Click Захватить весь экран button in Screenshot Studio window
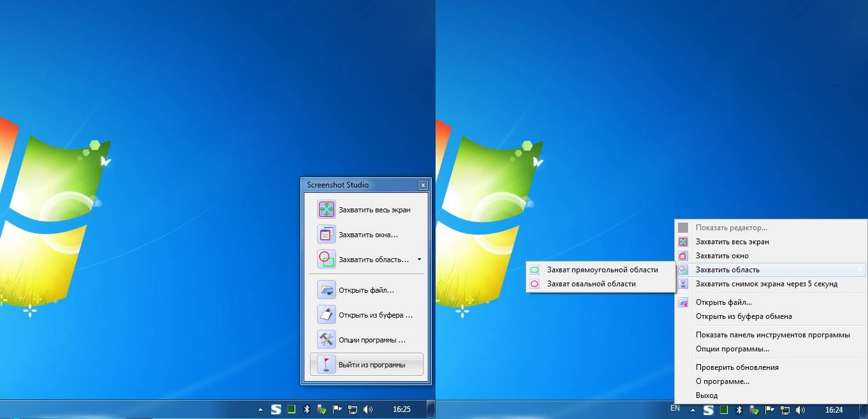 (366, 209)
